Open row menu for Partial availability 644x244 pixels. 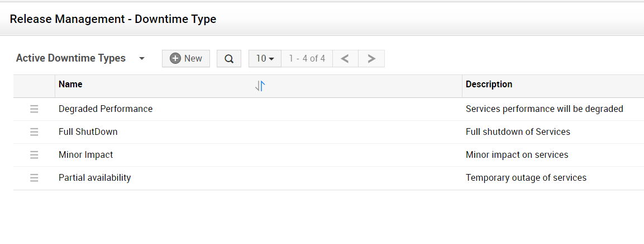click(x=34, y=178)
